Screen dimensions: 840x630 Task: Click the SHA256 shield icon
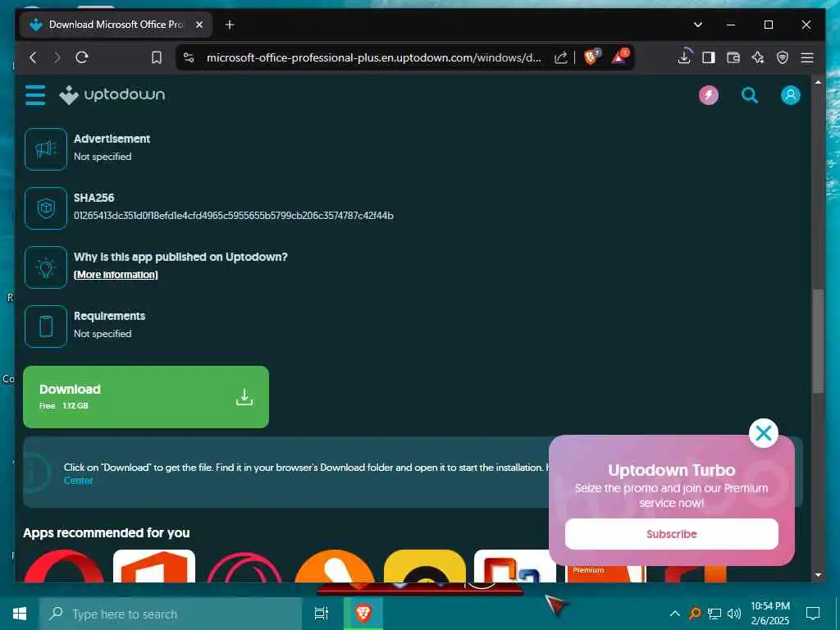46,208
